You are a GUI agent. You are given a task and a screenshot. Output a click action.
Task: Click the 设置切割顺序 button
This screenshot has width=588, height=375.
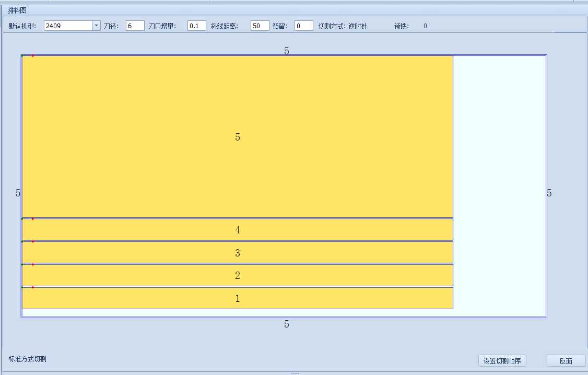(502, 361)
